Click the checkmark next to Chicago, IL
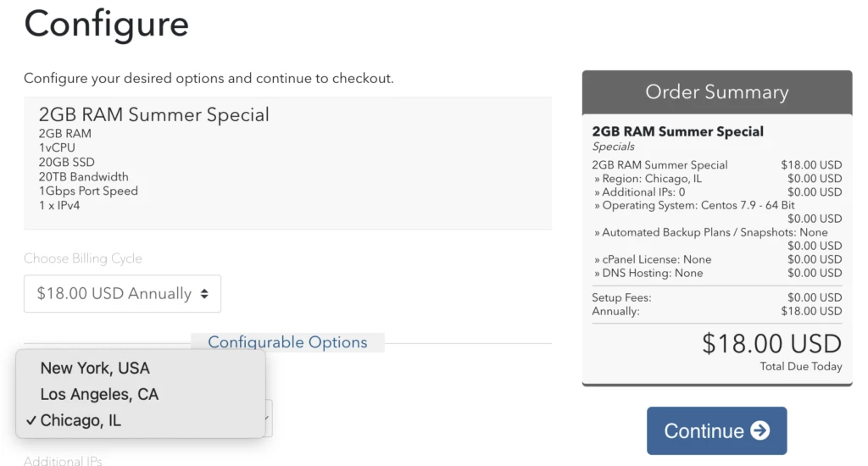Screen dimensions: 868x466 pyautogui.click(x=31, y=420)
